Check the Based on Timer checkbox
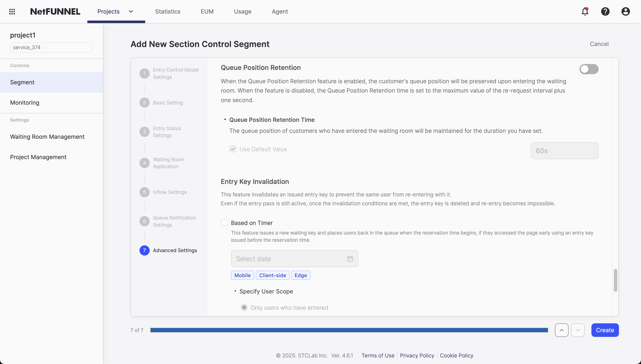Viewport: 641px width, 364px height. coord(224,223)
